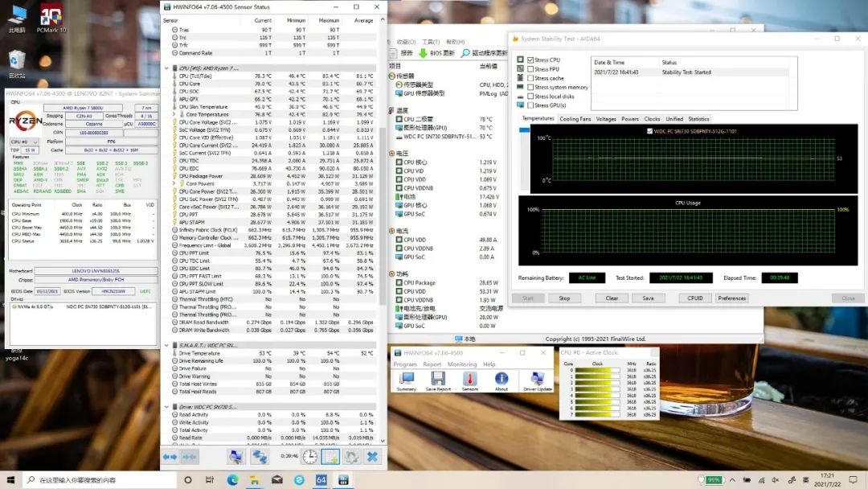Open Summary in HWiNFO64 toolbar
Viewport: 868px width, 489px height.
click(x=407, y=380)
